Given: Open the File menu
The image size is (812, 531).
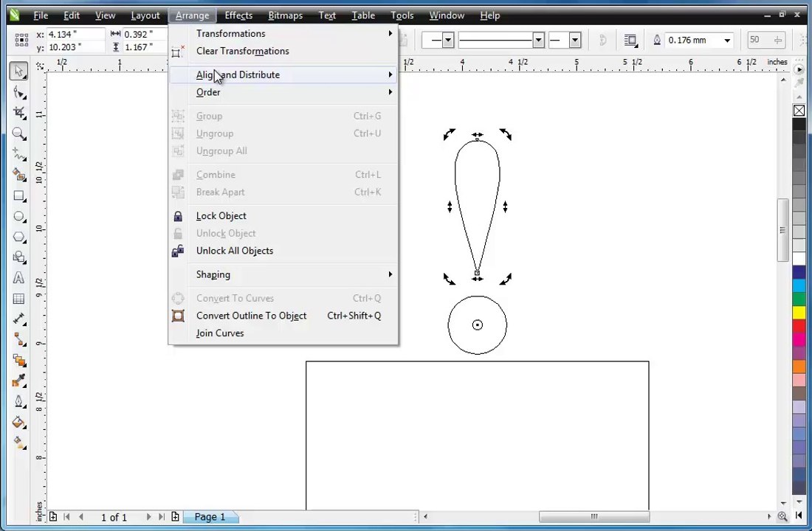Looking at the screenshot, I should (x=41, y=15).
